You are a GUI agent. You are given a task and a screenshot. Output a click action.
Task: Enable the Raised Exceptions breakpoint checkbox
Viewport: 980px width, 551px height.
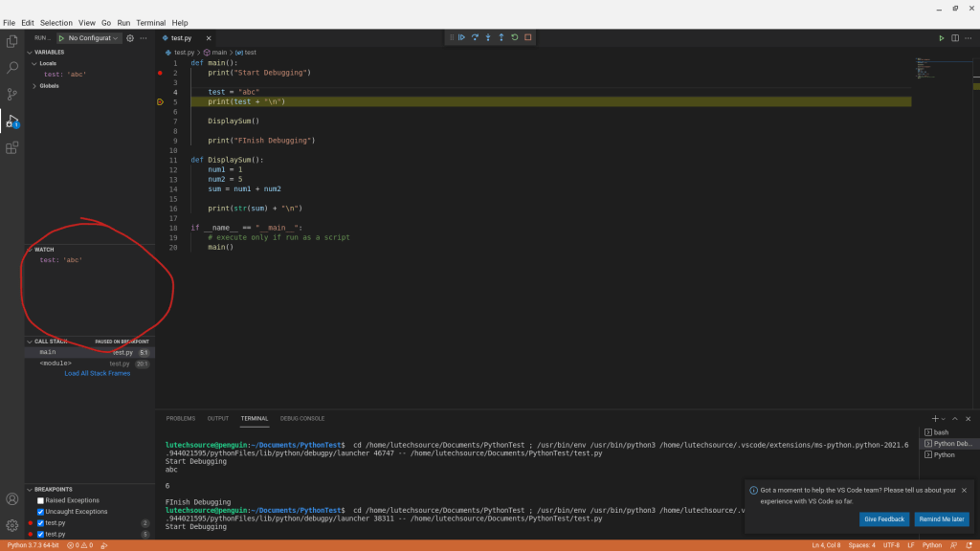[x=40, y=500]
